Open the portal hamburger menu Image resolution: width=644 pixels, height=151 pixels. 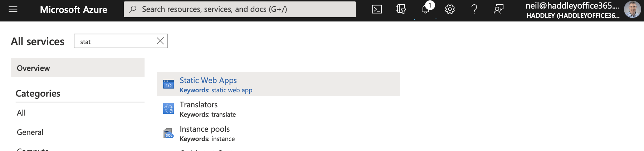pos(13,9)
